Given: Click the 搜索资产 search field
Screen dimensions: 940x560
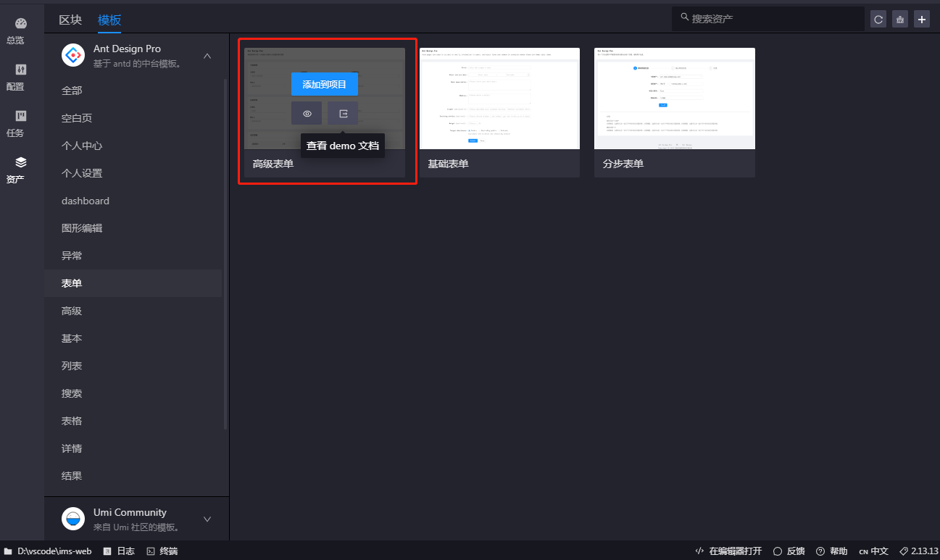Looking at the screenshot, I should click(x=768, y=19).
